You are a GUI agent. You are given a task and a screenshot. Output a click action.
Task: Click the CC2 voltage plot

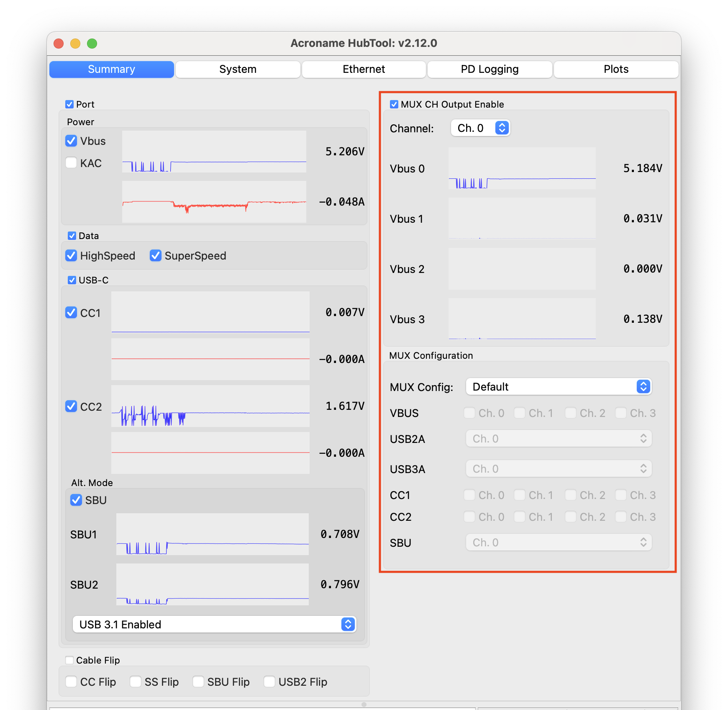(x=210, y=406)
